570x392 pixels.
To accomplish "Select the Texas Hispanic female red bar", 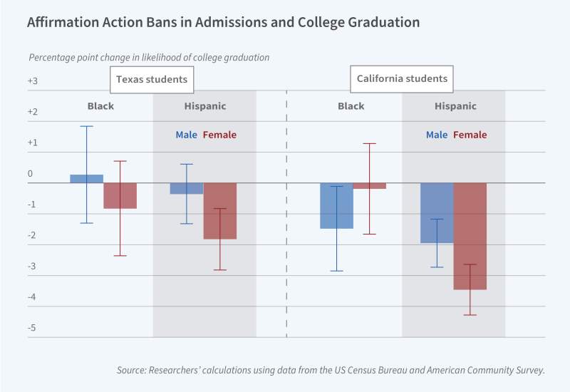I will (x=219, y=210).
